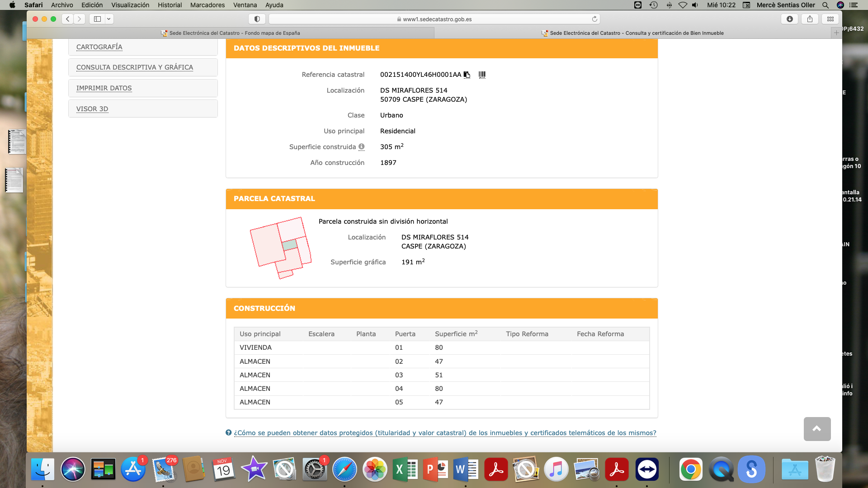The image size is (868, 488).
Task: Click the Safari reload page icon
Action: click(594, 19)
